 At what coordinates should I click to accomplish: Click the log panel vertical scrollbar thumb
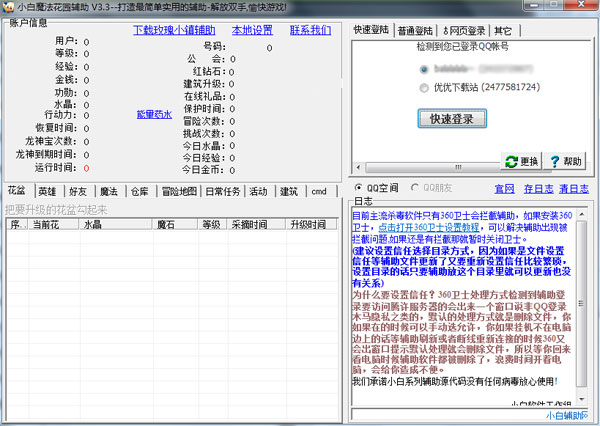point(582,304)
